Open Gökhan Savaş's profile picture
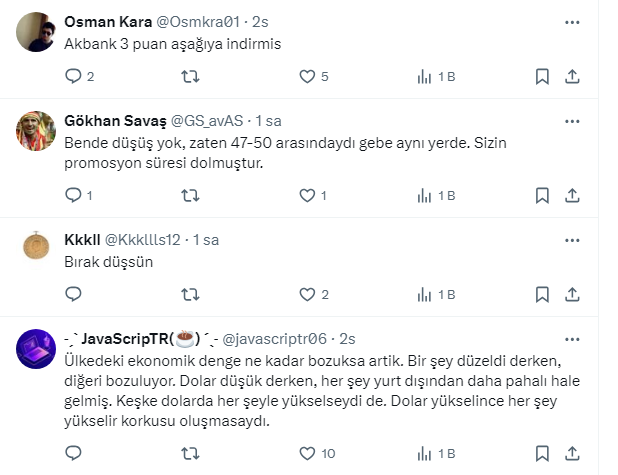The height and width of the screenshot is (475, 618). coord(39,130)
